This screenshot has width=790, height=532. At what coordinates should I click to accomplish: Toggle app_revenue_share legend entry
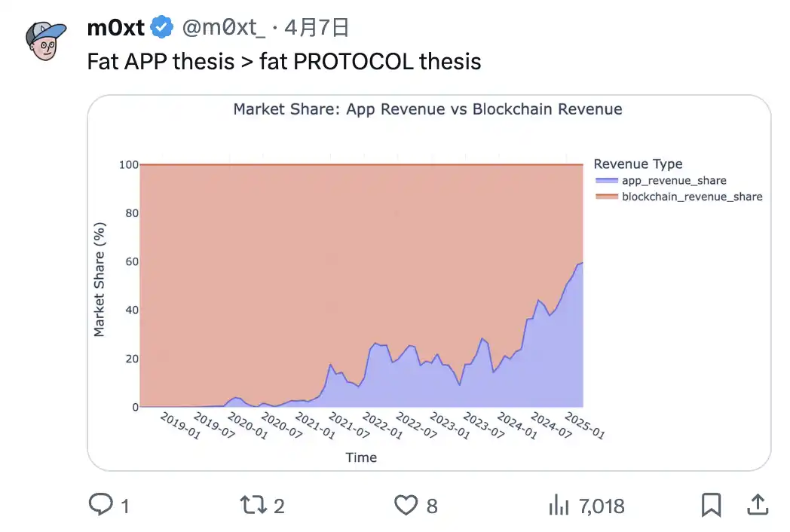pyautogui.click(x=674, y=181)
